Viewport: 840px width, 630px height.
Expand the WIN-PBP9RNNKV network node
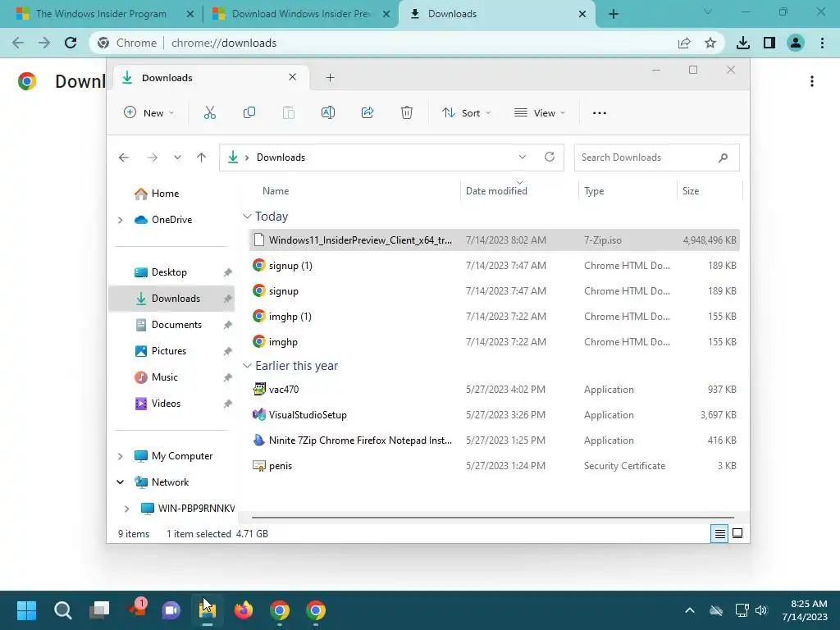tap(126, 509)
